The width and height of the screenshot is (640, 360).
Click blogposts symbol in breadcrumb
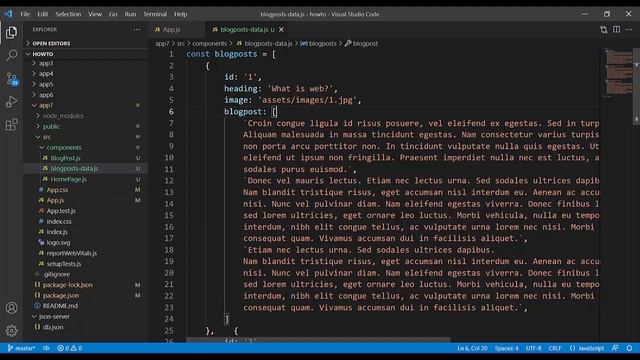tap(318, 43)
